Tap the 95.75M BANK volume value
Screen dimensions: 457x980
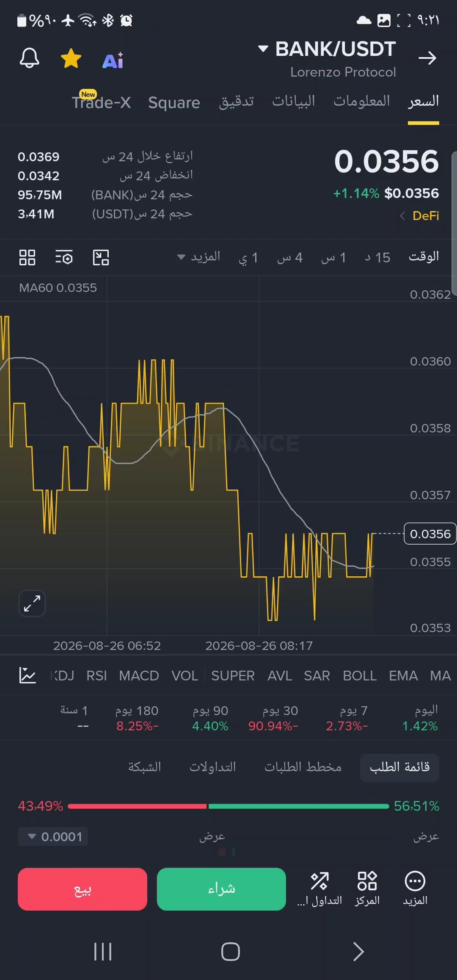pyautogui.click(x=40, y=195)
